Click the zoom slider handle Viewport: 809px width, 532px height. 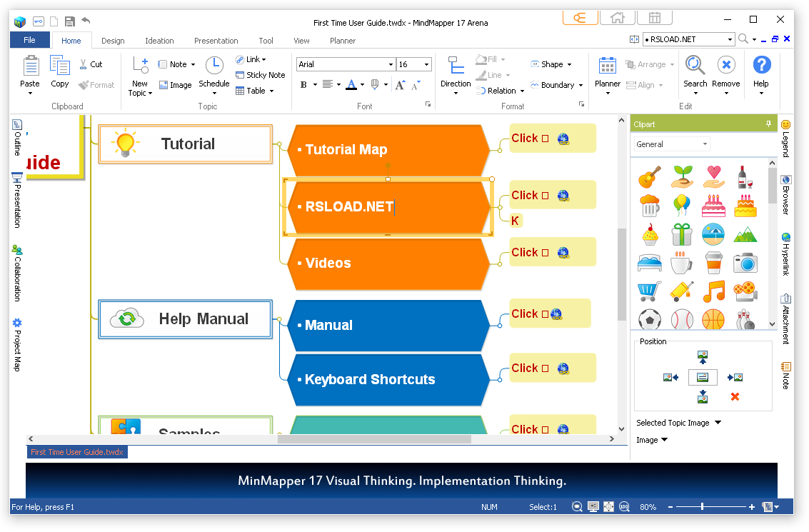click(702, 507)
